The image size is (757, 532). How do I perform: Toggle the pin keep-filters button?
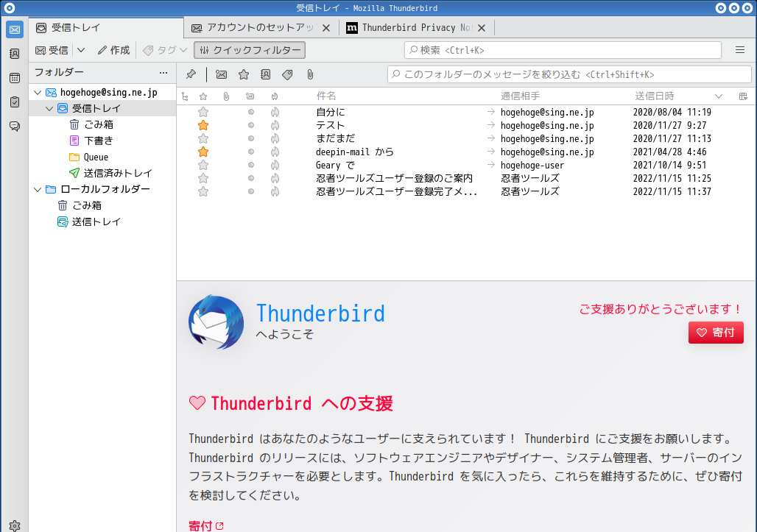(x=191, y=74)
